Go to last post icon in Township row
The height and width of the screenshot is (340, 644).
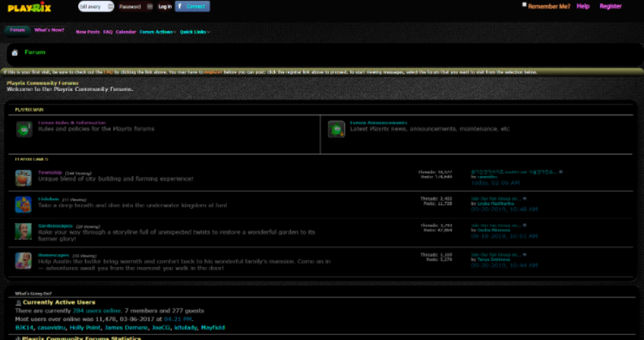click(x=561, y=172)
